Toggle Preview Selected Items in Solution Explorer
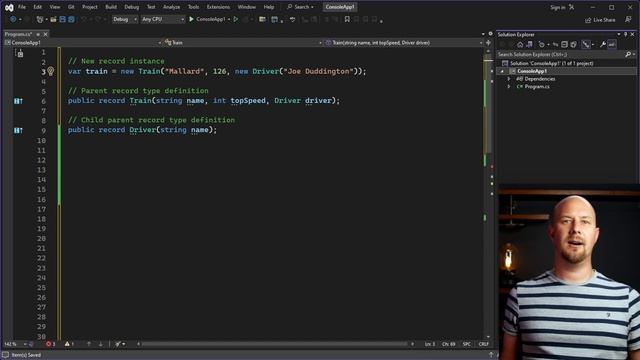 click(x=611, y=44)
